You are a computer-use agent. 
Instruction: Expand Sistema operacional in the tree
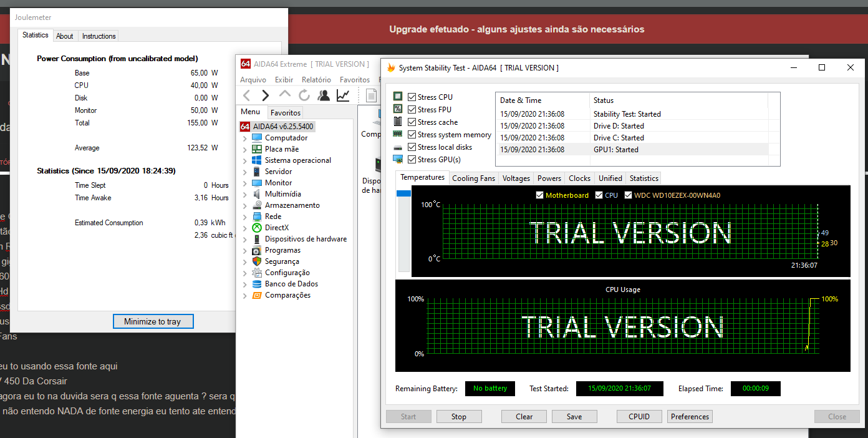pyautogui.click(x=245, y=160)
